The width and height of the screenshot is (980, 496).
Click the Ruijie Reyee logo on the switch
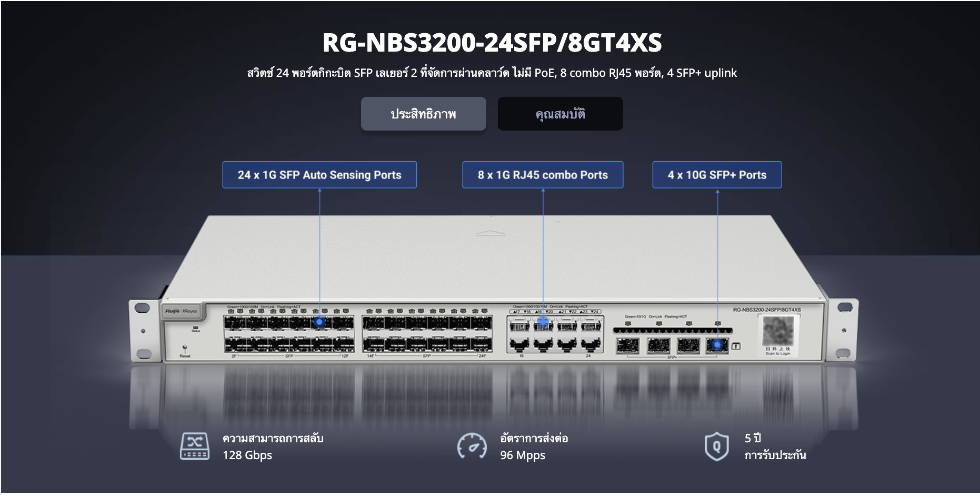click(x=181, y=311)
